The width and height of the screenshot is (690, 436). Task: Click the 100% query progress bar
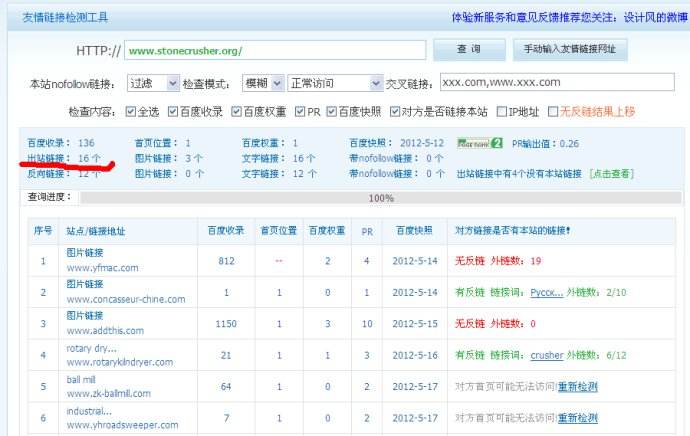click(380, 198)
